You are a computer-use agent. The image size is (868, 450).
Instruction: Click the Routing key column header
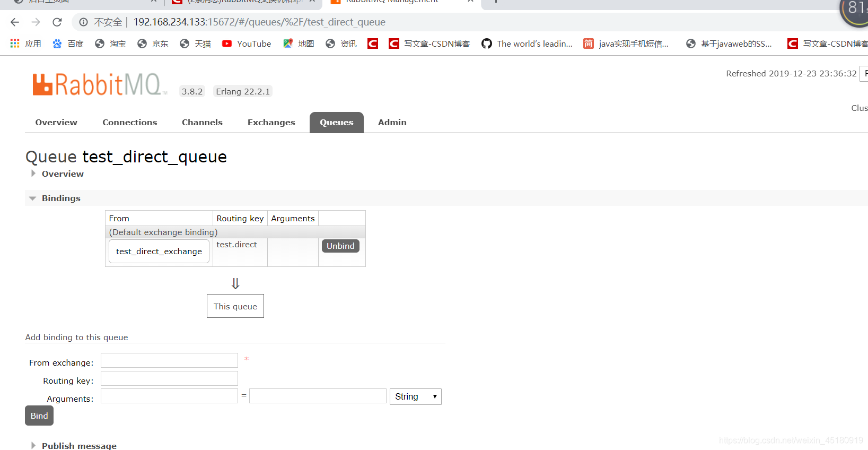coord(240,219)
